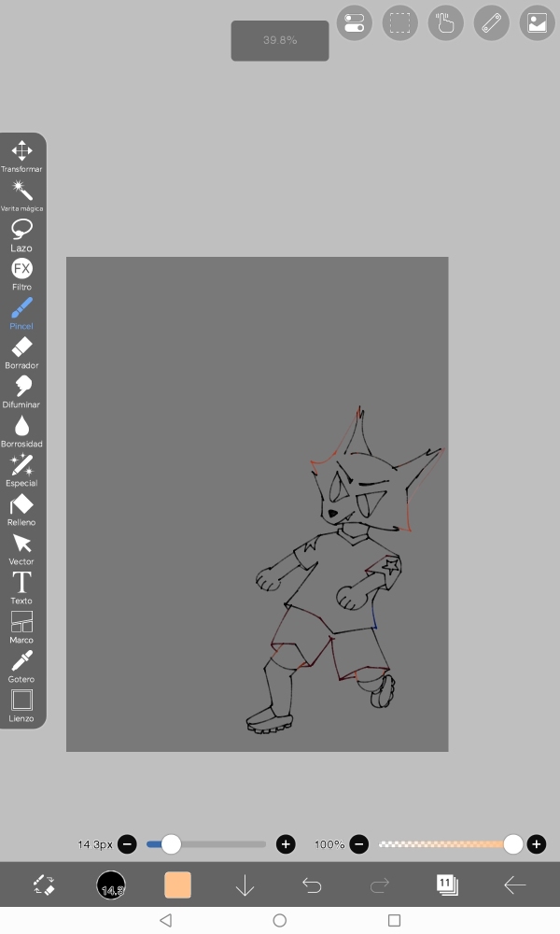The image size is (560, 934).
Task: Adjust the opacity slider handle
Action: point(513,844)
